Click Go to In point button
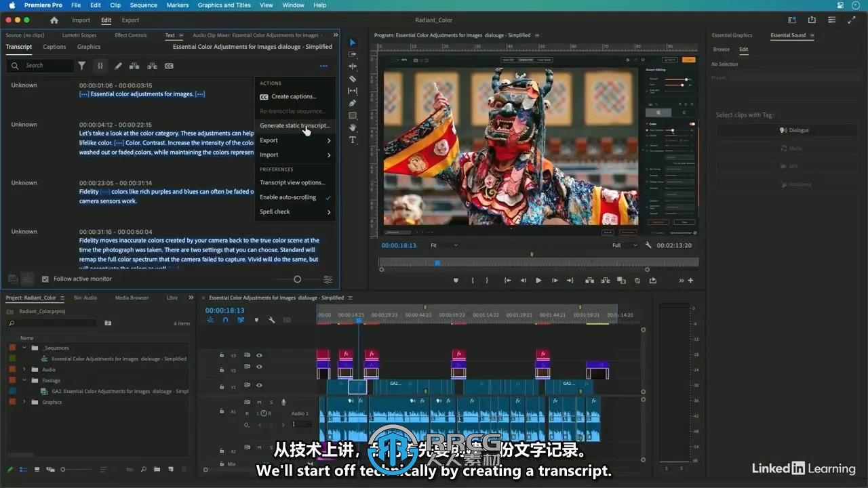Viewport: 868px width, 488px height. click(507, 281)
